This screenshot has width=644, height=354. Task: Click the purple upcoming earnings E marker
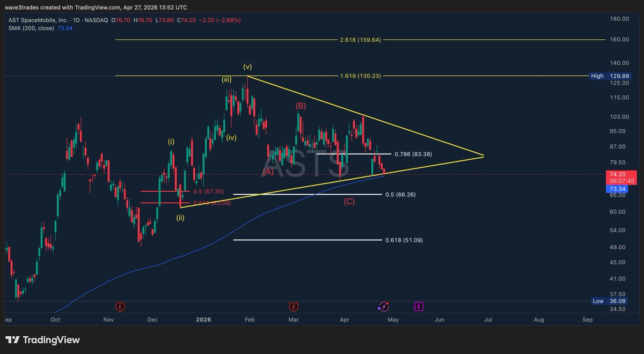click(x=419, y=307)
